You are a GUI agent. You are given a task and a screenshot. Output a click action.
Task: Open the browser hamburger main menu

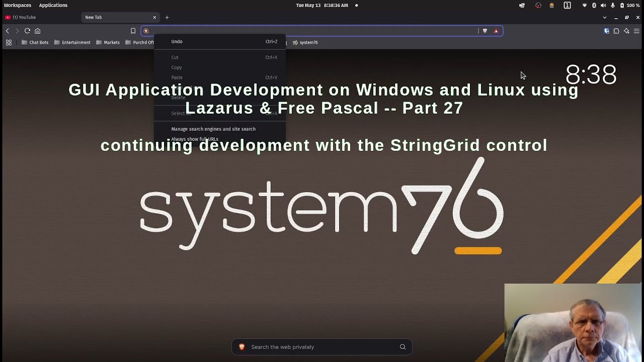(x=636, y=31)
